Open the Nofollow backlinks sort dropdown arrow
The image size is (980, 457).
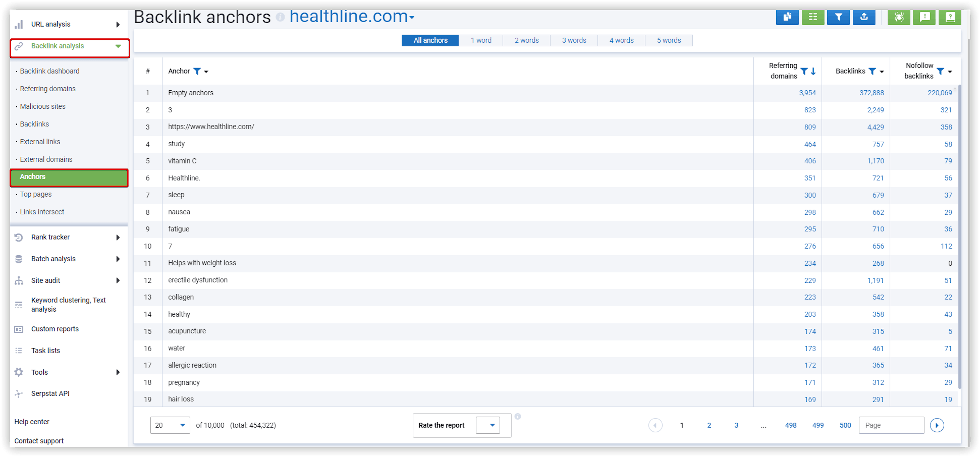pos(950,71)
